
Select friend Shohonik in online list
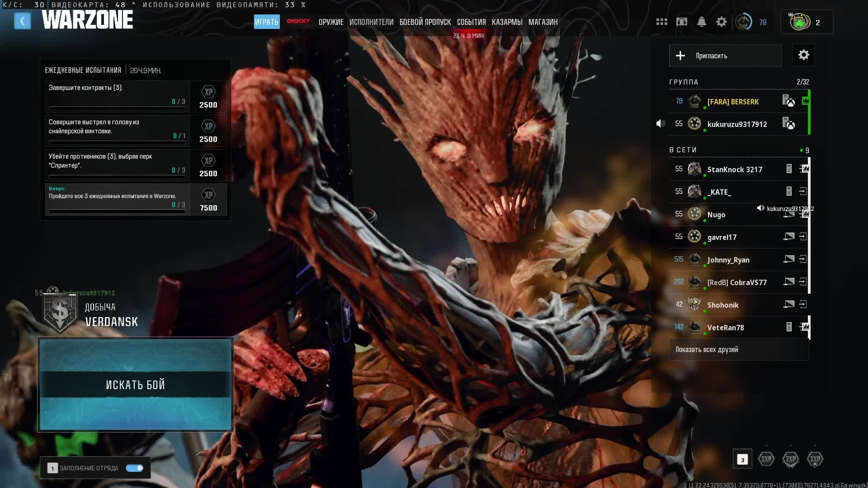click(x=722, y=305)
